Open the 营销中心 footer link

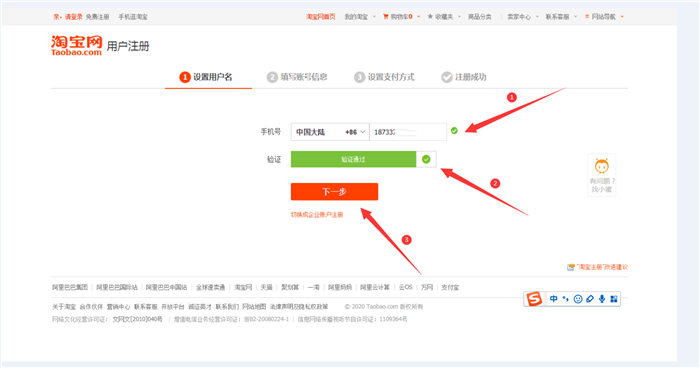[x=118, y=307]
